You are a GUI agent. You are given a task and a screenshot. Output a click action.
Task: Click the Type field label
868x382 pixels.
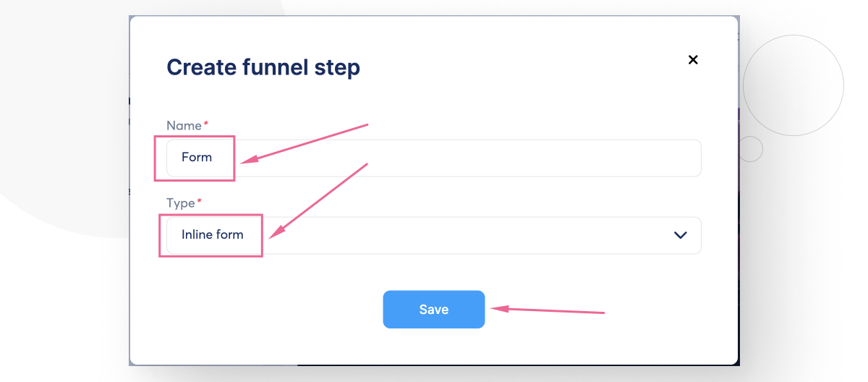click(181, 203)
